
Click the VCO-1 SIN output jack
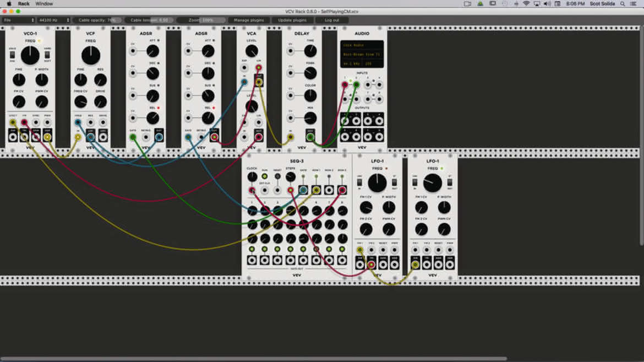13,137
